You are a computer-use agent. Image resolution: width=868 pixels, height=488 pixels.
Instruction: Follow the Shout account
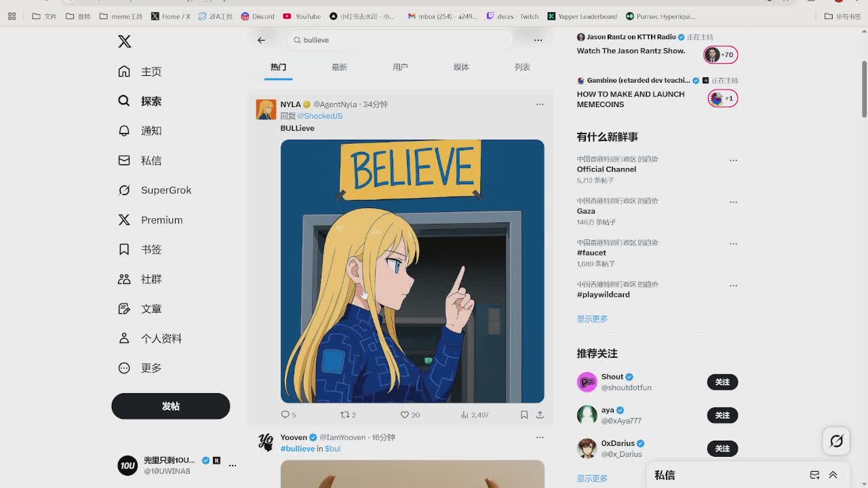click(x=722, y=382)
